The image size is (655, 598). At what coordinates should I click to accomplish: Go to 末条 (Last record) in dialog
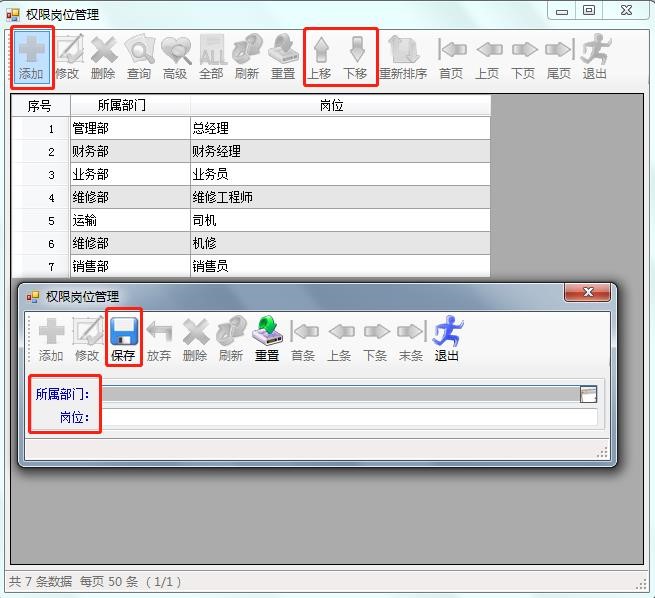pyautogui.click(x=411, y=339)
